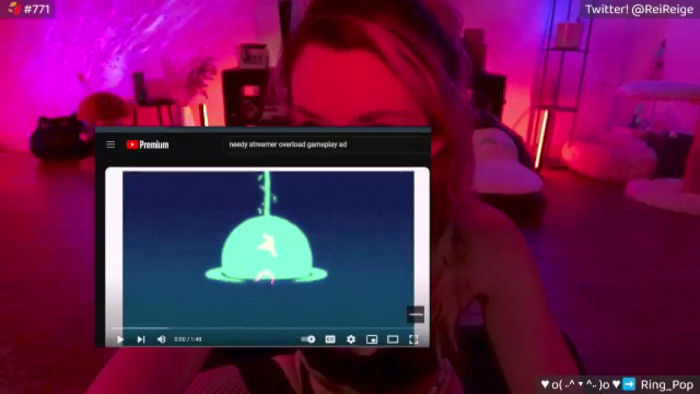Screen dimensions: 700x394
Task: Switch to miniplayer mode
Action: coord(371,340)
